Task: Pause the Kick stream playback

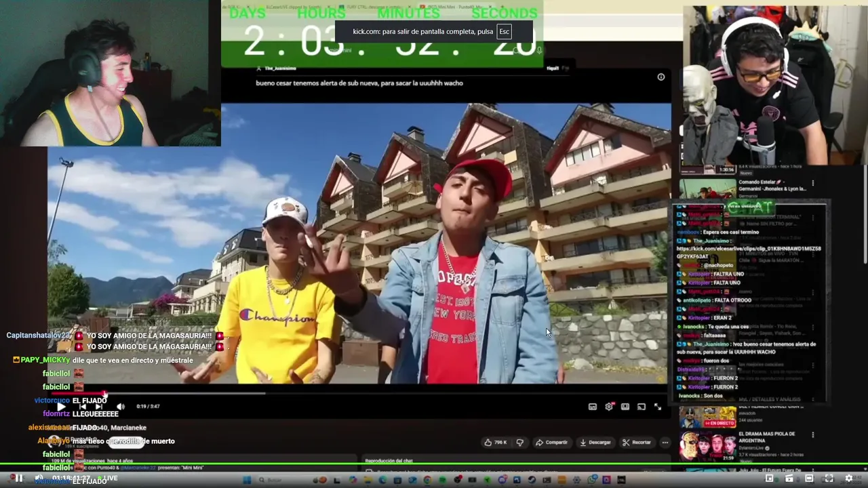Action: click(x=19, y=479)
